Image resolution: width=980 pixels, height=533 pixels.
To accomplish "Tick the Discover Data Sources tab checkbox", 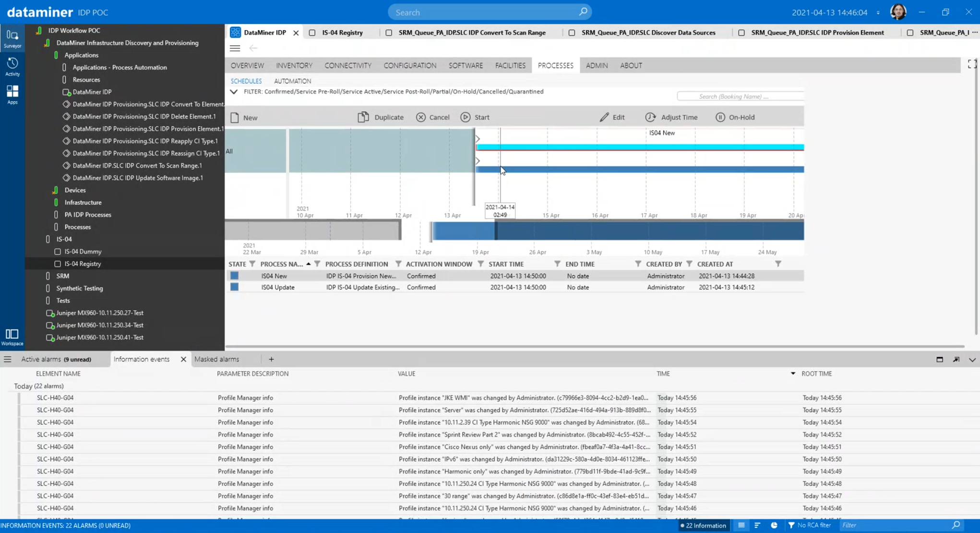I will click(572, 33).
